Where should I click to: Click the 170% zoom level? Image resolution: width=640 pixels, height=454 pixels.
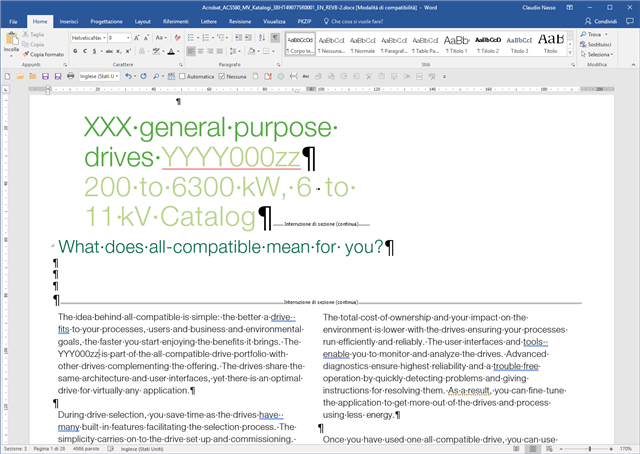[x=625, y=449]
